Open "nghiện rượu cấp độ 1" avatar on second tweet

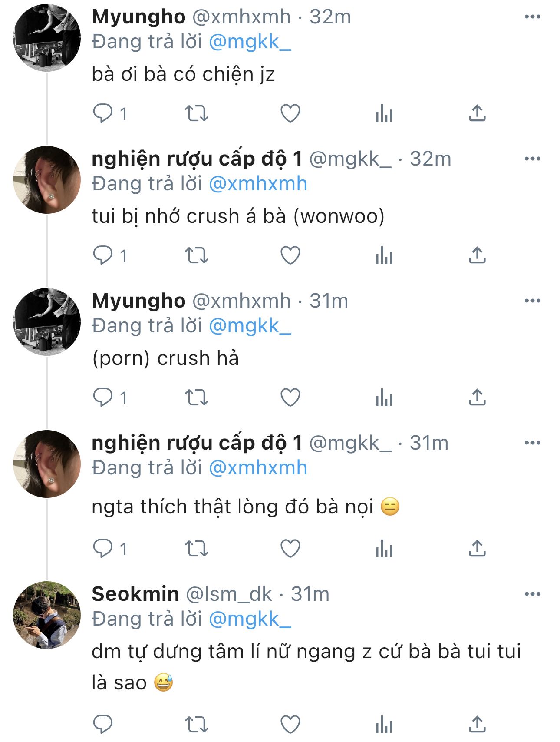coord(47,180)
